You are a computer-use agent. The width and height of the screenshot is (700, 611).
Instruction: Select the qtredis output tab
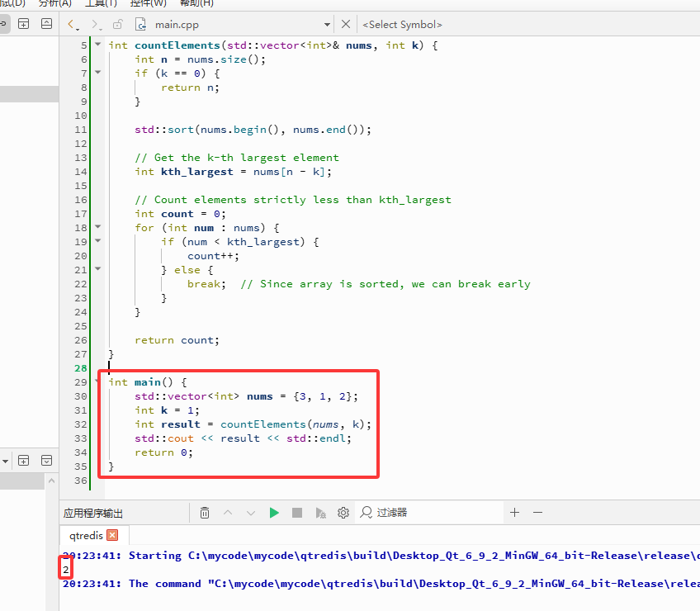(x=86, y=535)
